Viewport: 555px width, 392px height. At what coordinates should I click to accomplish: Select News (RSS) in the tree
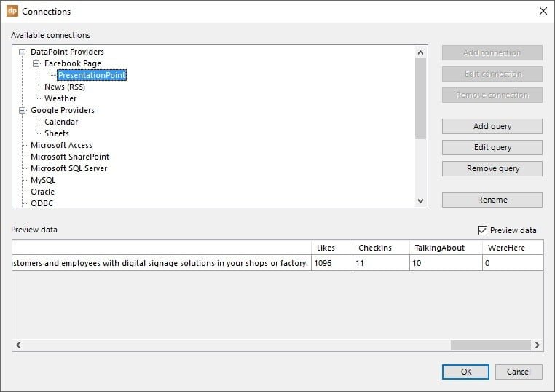pyautogui.click(x=64, y=87)
